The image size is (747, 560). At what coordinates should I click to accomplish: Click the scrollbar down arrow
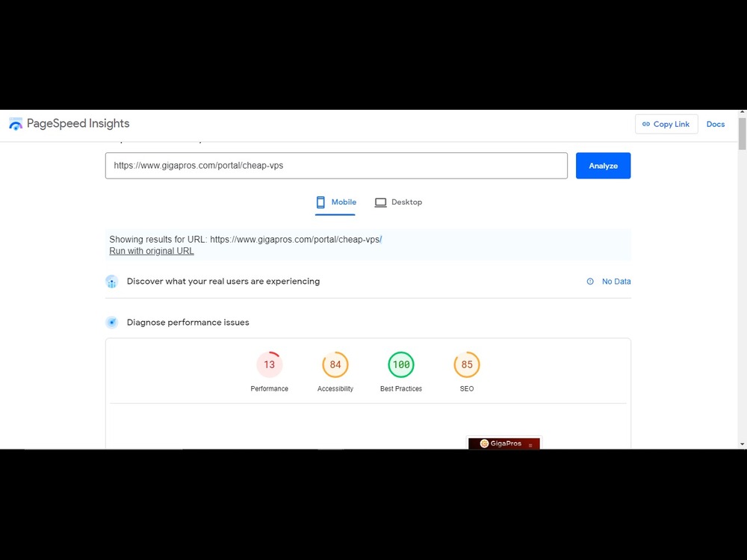[x=743, y=444]
